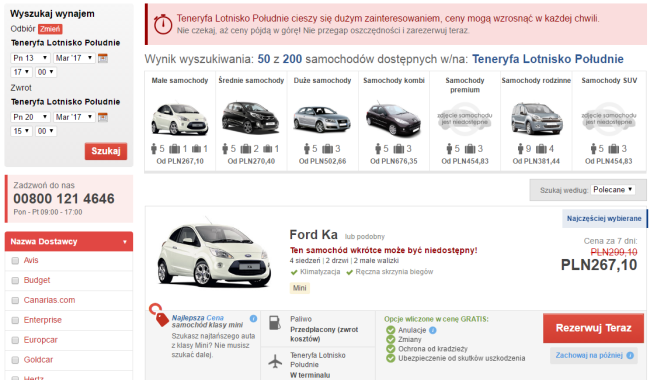Click green checkmark beside Ręczna skrzynia biegów

[349, 272]
